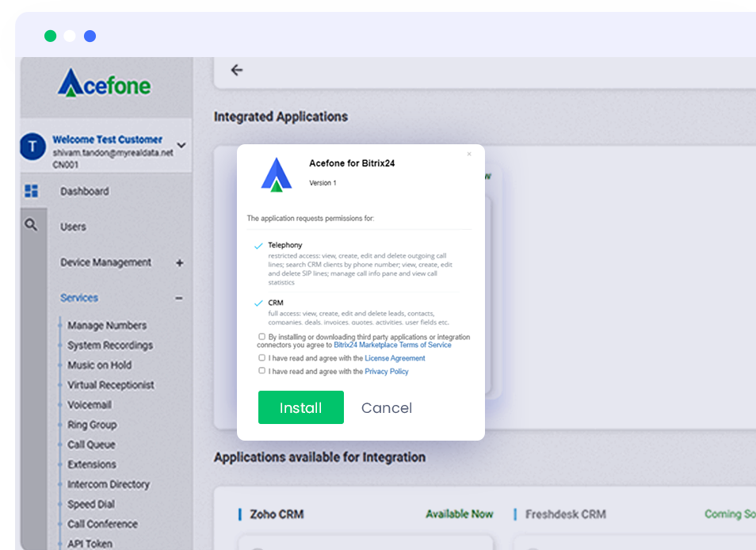The height and width of the screenshot is (550, 756).
Task: Click the Acefone logo in sidebar
Action: tap(104, 83)
